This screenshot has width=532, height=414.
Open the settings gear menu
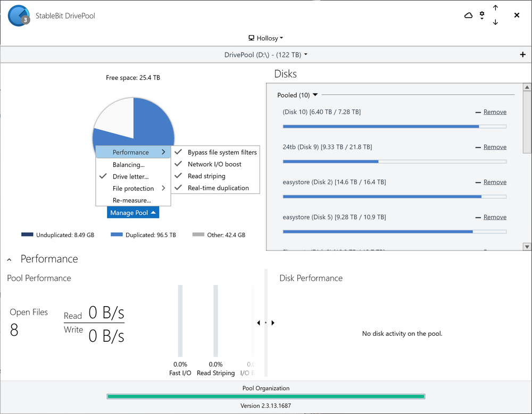(x=482, y=15)
